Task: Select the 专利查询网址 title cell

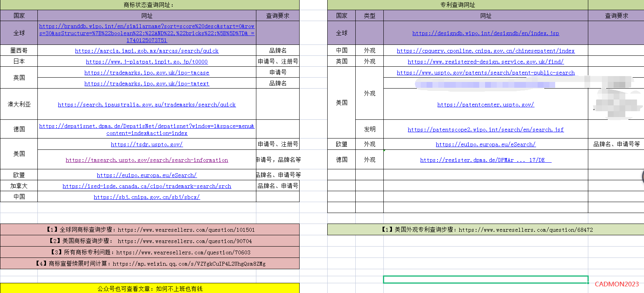Action: [457, 5]
